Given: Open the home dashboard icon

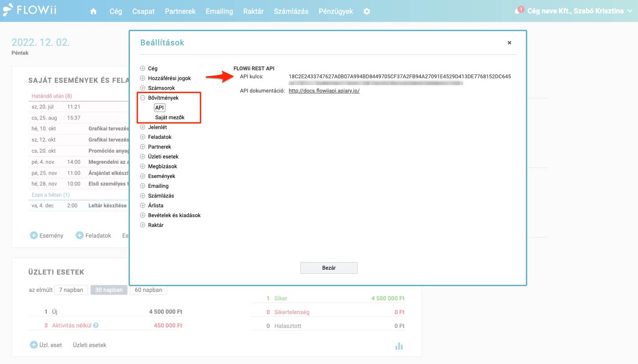Looking at the screenshot, I should pyautogui.click(x=93, y=12).
